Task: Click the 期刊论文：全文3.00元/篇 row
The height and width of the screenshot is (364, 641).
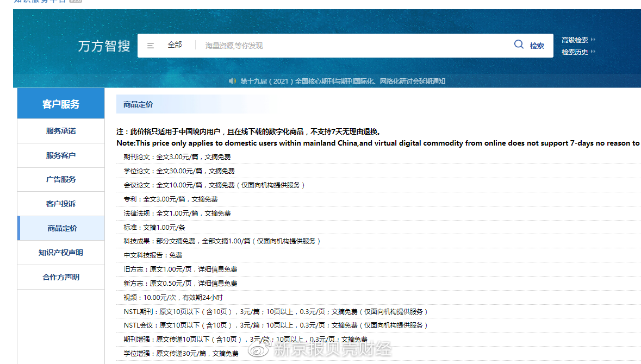Action: click(378, 157)
